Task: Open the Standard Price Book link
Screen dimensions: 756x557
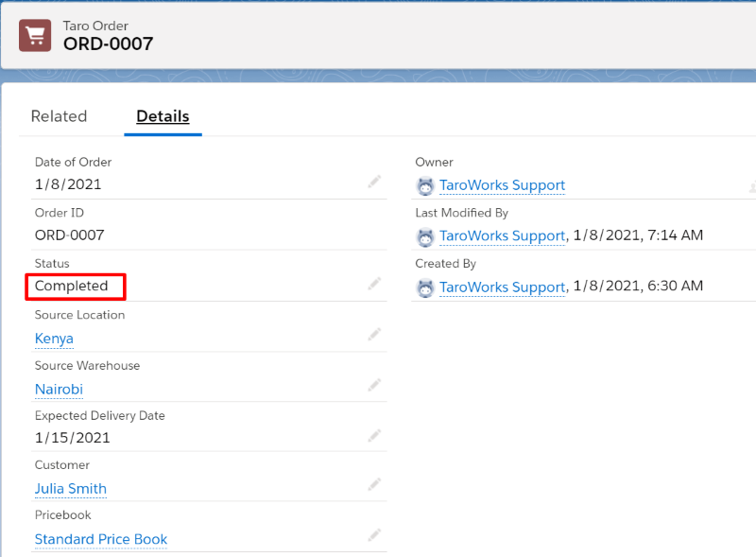Action: pos(100,538)
